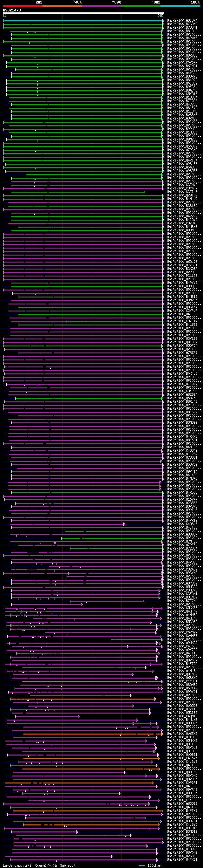Screen dimensions: 203x868
Task: Click the orange bar in the UniRef100_Q06ZX9 row
Action: click(x=93, y=734)
